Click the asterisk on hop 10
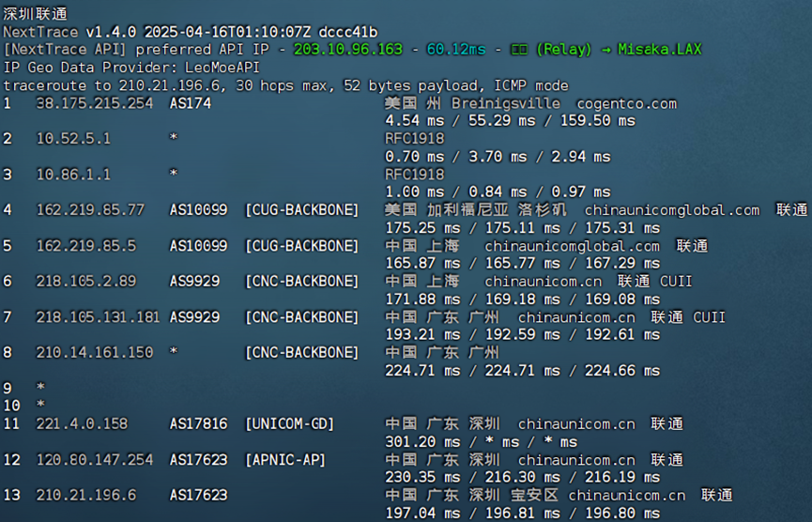 40,405
